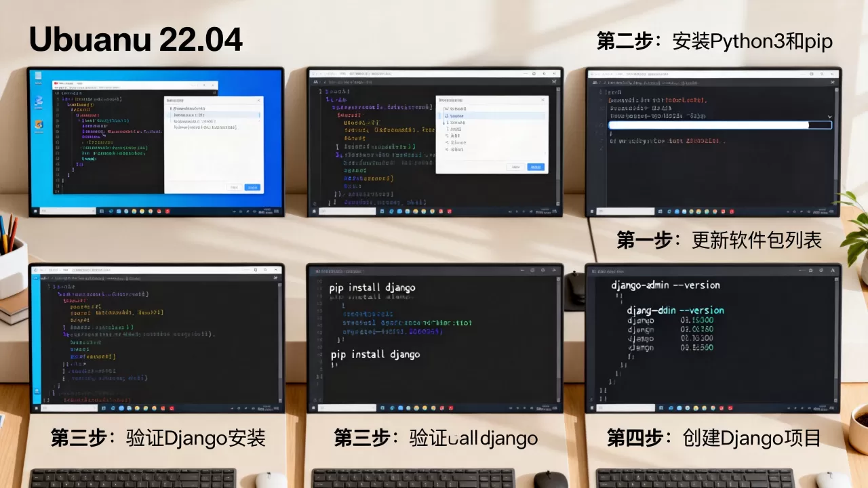Click the blue button in the checklist dialog

(x=536, y=167)
